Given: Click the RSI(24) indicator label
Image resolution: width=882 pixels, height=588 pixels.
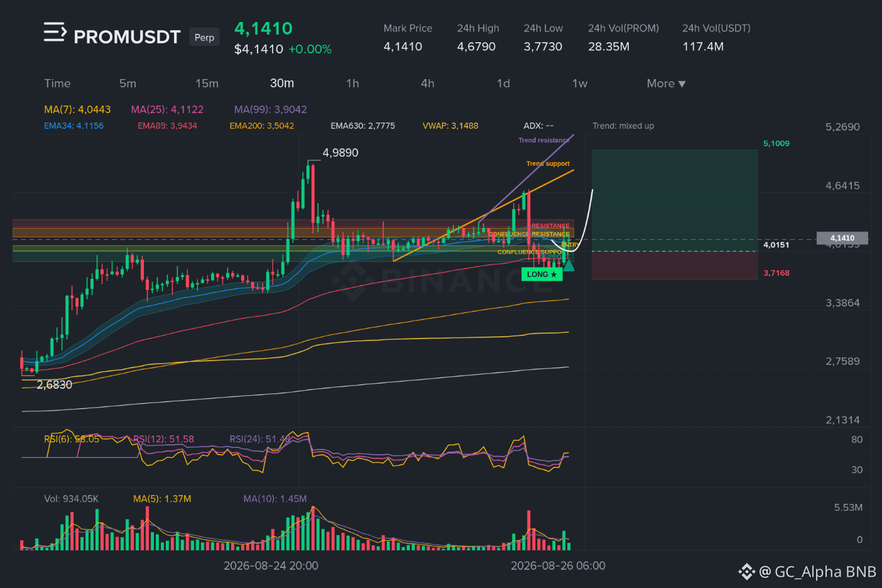Looking at the screenshot, I should 260,439.
